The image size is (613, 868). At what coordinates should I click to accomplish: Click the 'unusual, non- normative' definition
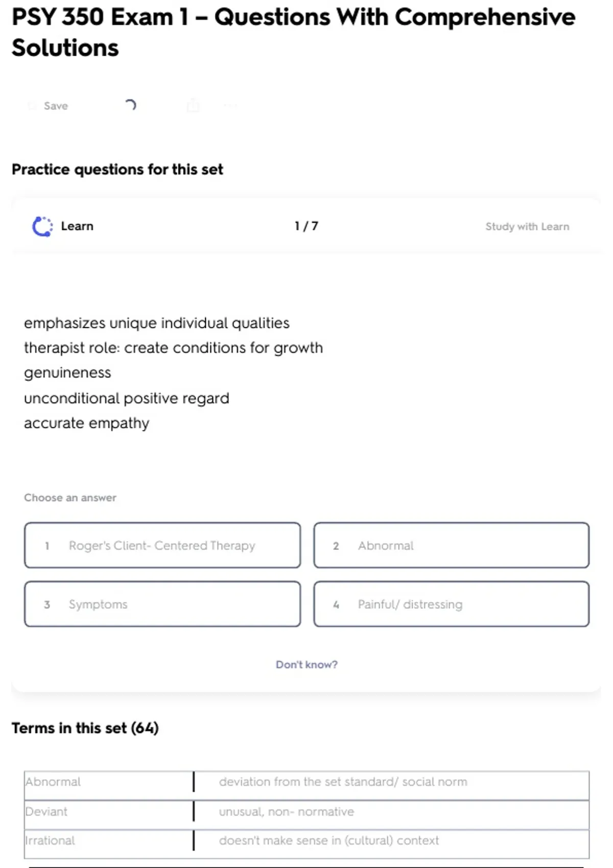click(286, 811)
